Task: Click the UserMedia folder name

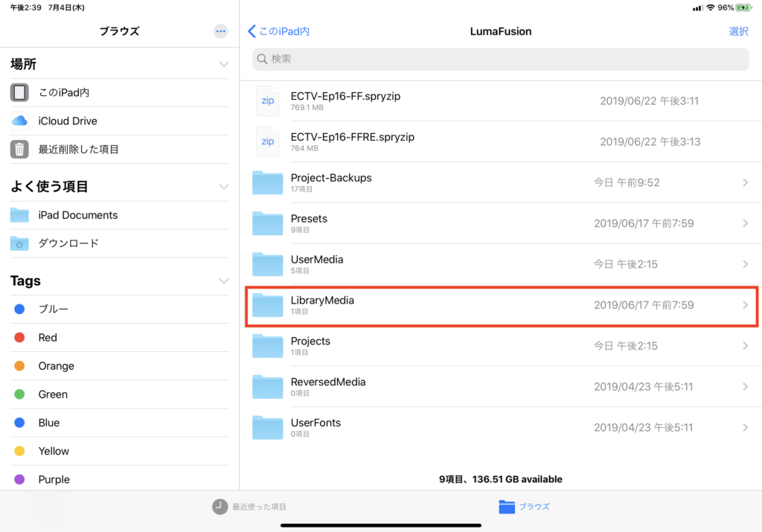Action: (x=317, y=260)
